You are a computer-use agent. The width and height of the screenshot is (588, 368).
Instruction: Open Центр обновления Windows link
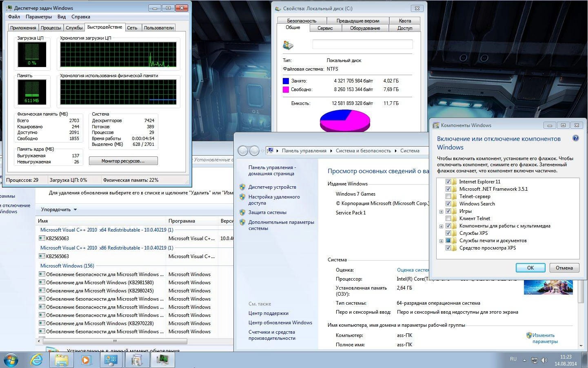280,323
